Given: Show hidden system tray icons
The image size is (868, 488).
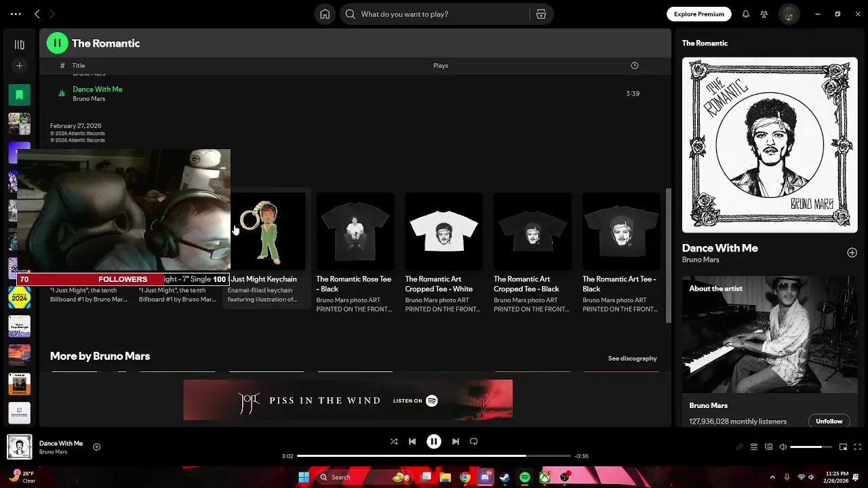Looking at the screenshot, I should 772,477.
